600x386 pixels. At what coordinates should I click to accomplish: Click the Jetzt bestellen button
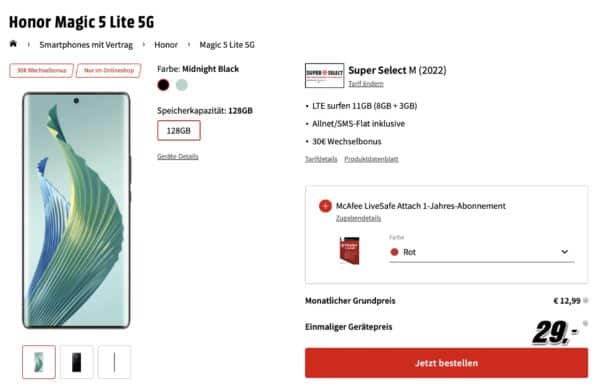click(447, 363)
